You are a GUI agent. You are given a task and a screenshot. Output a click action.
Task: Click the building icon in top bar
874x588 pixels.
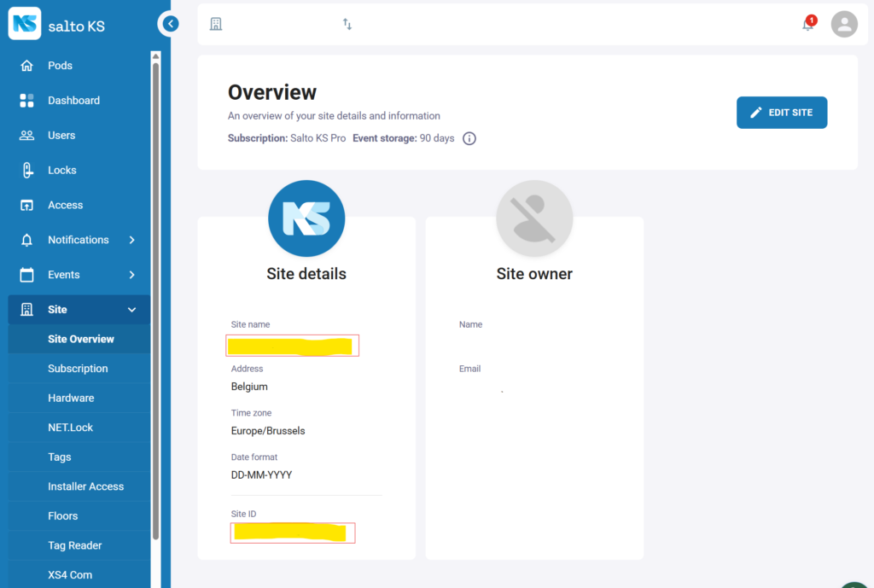[x=216, y=24]
